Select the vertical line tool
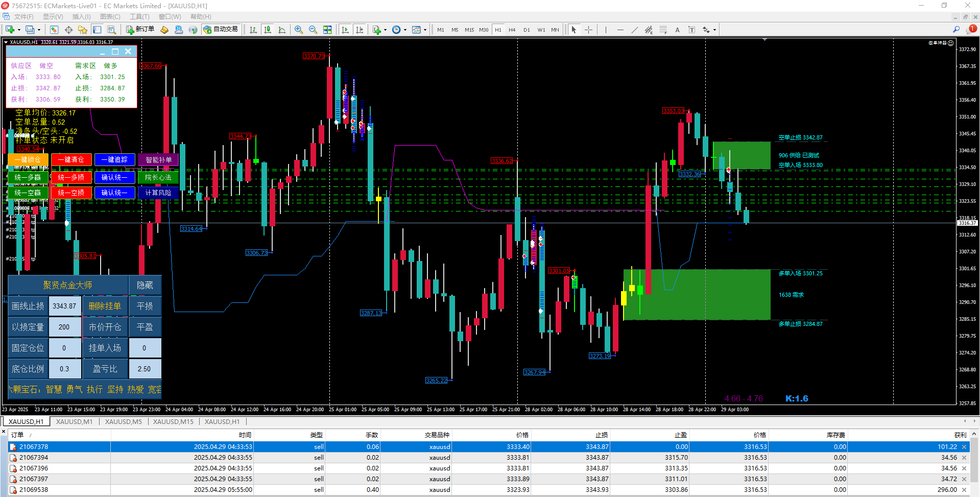 [x=606, y=30]
